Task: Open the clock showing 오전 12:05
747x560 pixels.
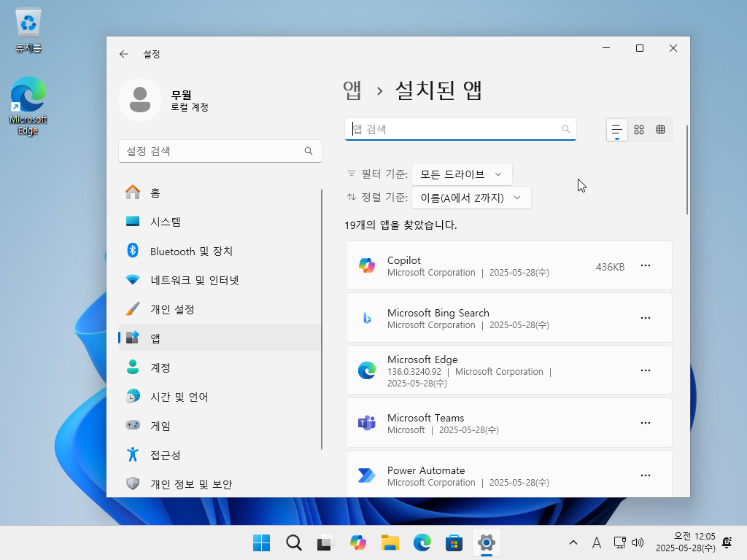Action: 685,542
